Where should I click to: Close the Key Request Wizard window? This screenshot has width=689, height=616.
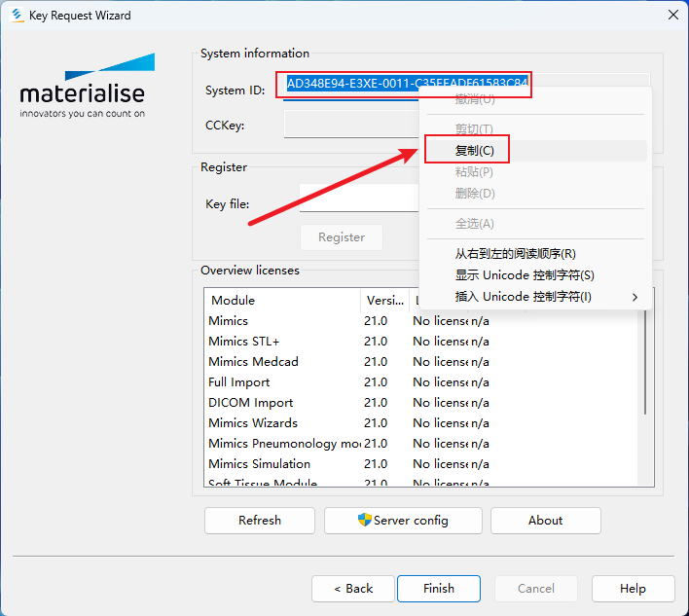click(x=672, y=15)
